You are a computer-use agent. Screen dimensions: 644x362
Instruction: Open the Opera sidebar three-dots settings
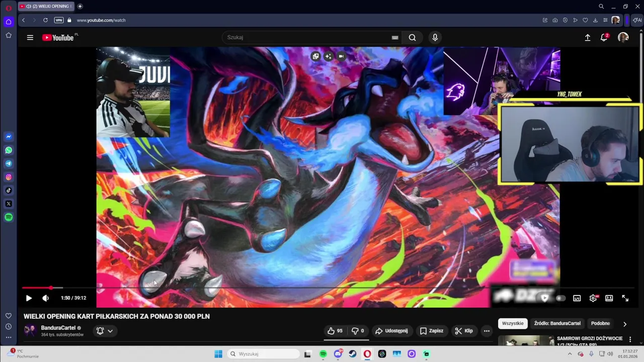click(x=9, y=337)
